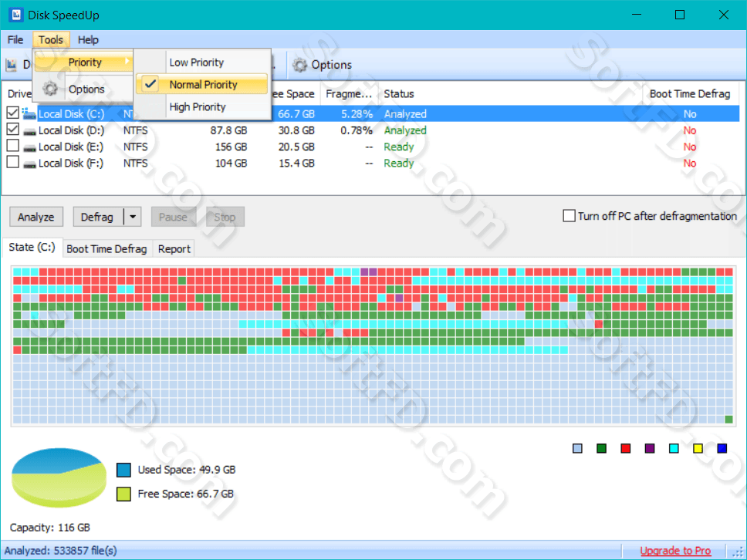The height and width of the screenshot is (560, 747).
Task: Select the Local Disk (E:) row name
Action: click(x=71, y=147)
